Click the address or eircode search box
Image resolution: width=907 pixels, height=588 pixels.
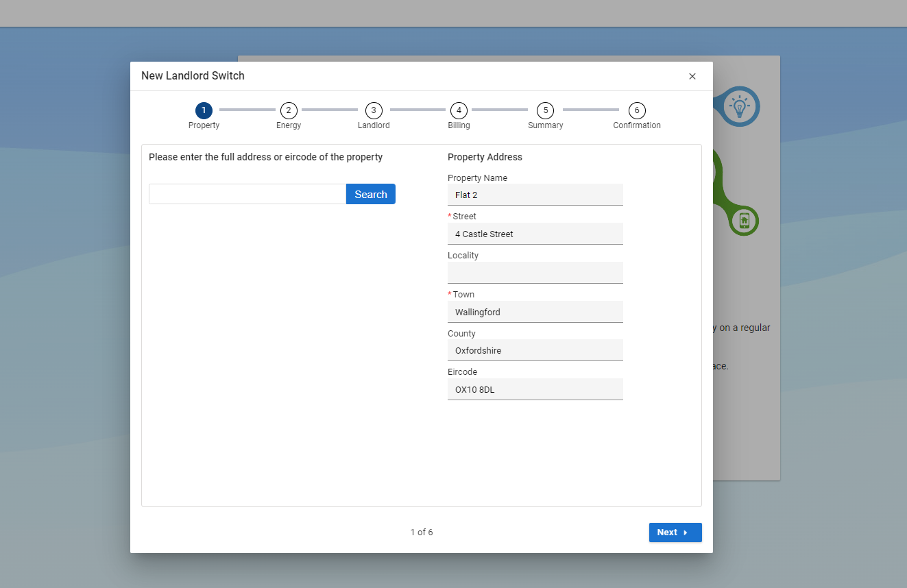(x=247, y=194)
